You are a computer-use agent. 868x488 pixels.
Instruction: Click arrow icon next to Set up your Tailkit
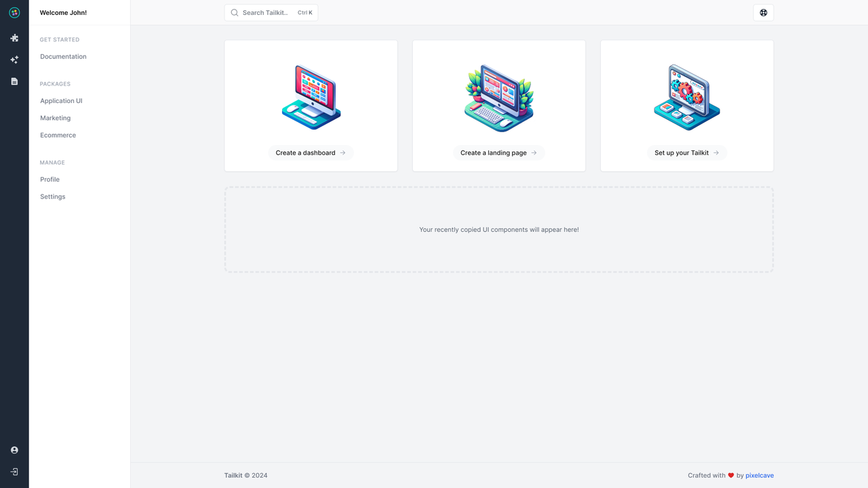point(716,153)
